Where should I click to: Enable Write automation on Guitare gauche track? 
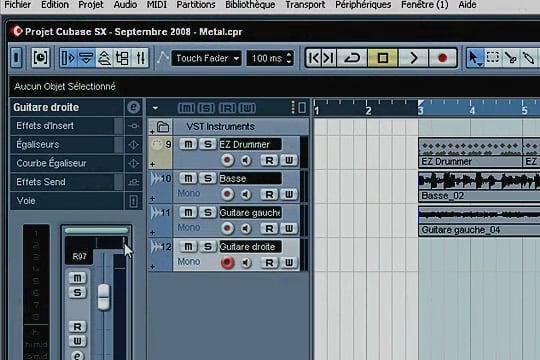coord(289,228)
